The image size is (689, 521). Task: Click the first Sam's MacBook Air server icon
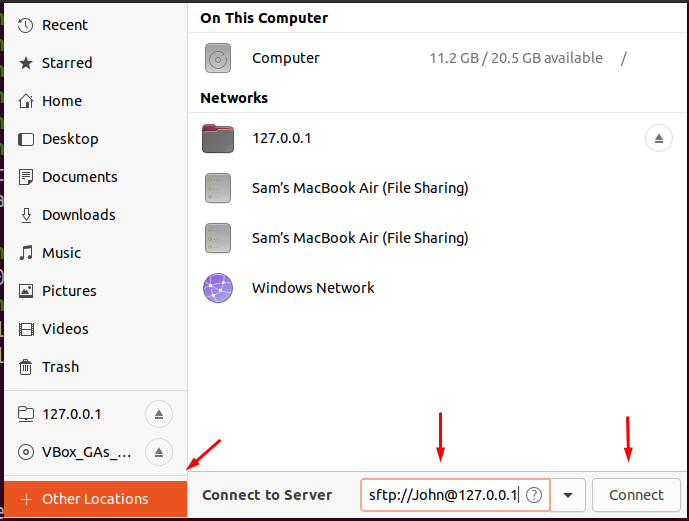pos(218,188)
